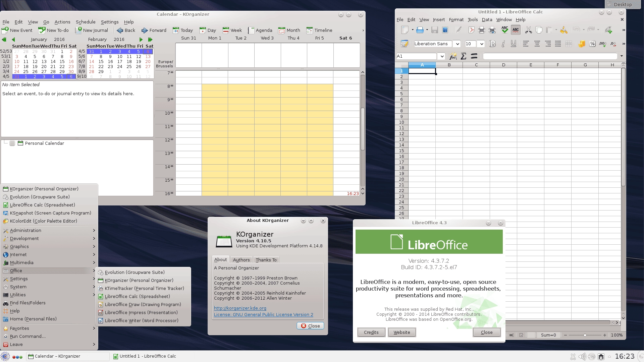This screenshot has height=362, width=644.
Task: Open the Schedule menu in KOrganizer
Action: tap(86, 22)
